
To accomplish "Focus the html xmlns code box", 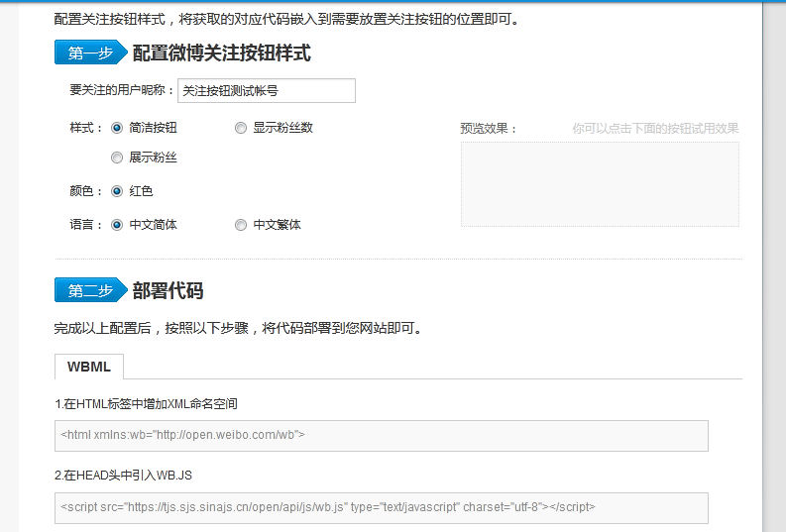I will tap(382, 435).
